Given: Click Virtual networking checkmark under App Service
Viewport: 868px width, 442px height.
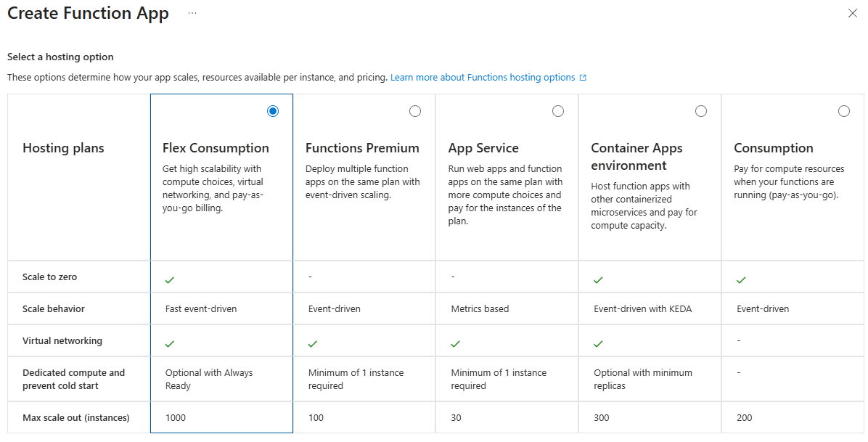Looking at the screenshot, I should [x=456, y=343].
